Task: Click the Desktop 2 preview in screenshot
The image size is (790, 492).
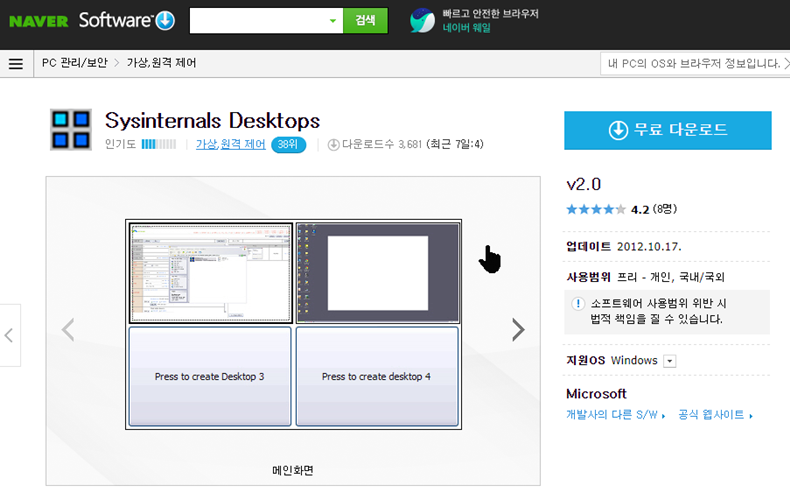Action: pyautogui.click(x=378, y=272)
